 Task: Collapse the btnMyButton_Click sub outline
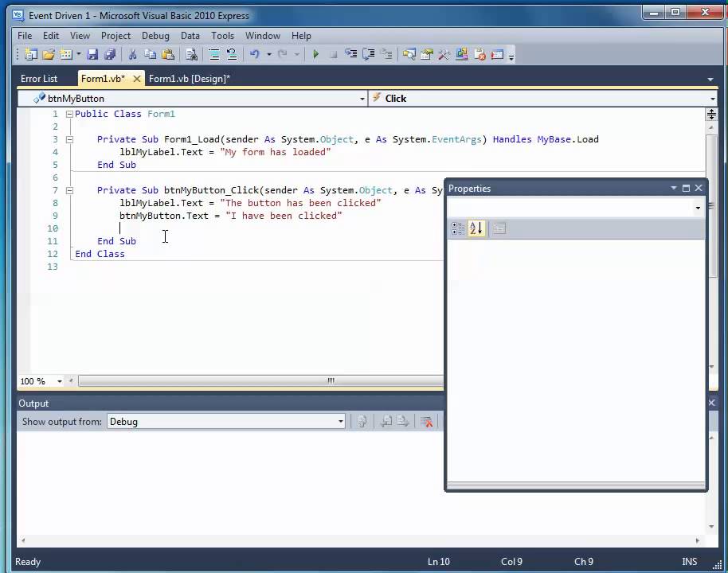pyautogui.click(x=69, y=190)
